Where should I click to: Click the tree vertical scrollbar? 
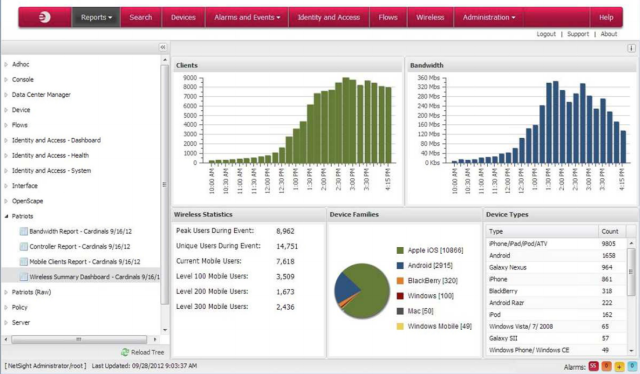pyautogui.click(x=165, y=185)
